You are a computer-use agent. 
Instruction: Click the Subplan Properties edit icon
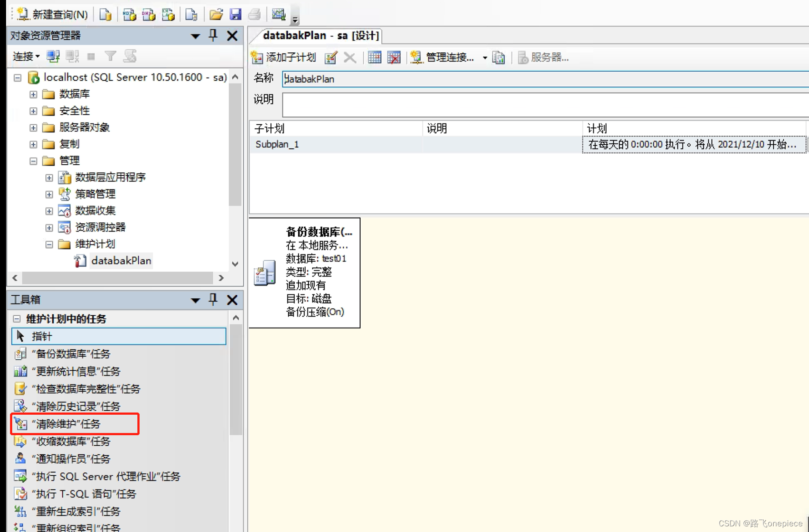pyautogui.click(x=331, y=58)
